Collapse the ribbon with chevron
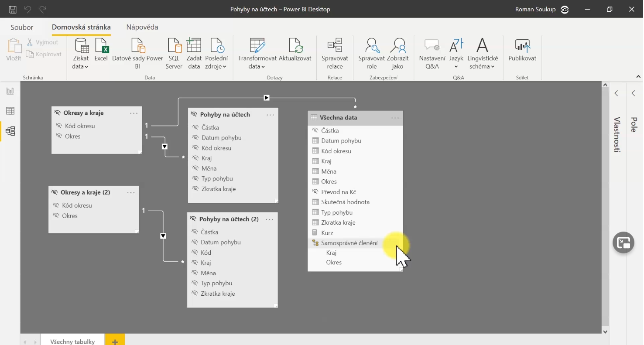 click(x=638, y=76)
